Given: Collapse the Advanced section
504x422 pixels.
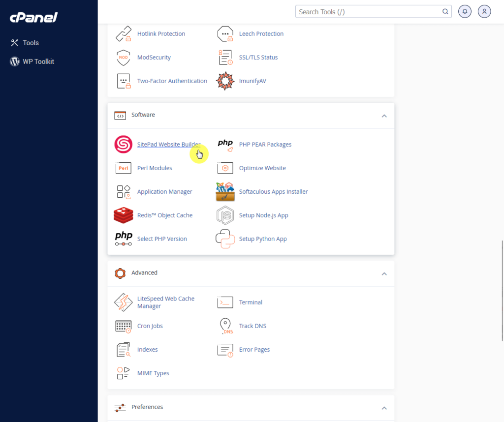Looking at the screenshot, I should coord(384,273).
